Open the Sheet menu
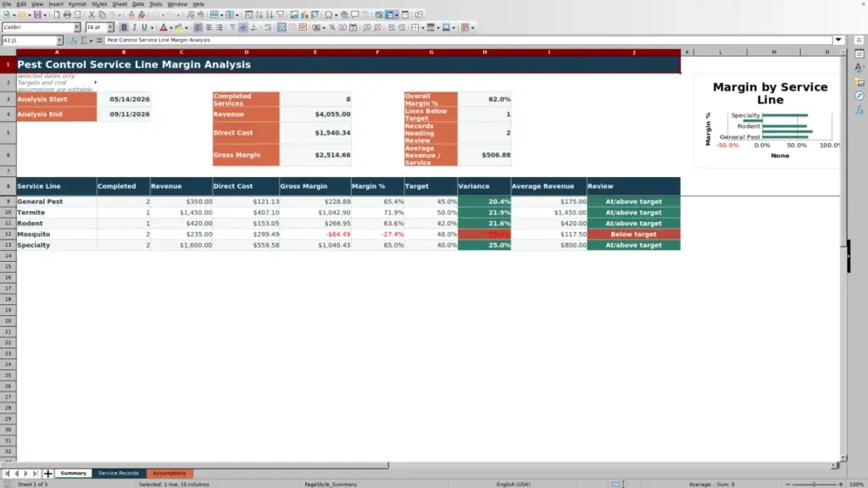The width and height of the screenshot is (868, 488). pos(120,4)
